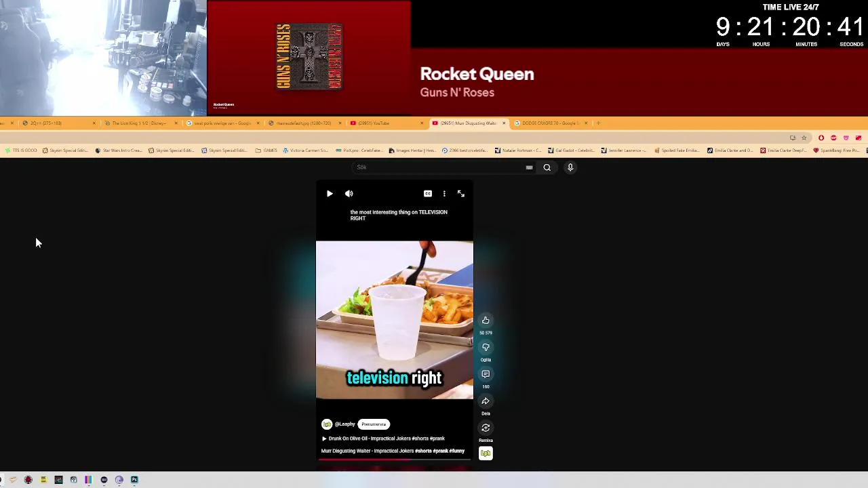Viewport: 868px width, 488px height.
Task: Click the Rocket Queen song title
Action: 477,75
